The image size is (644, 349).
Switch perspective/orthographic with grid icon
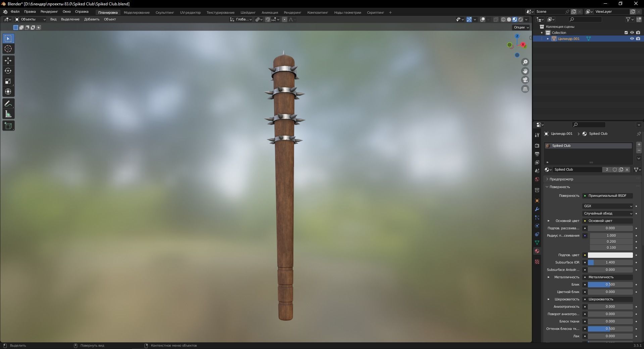tap(525, 89)
